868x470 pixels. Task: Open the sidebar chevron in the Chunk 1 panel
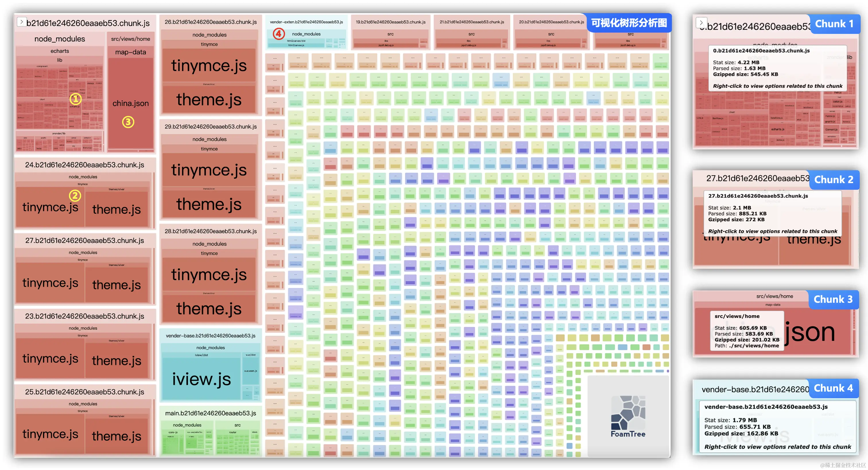(x=702, y=23)
